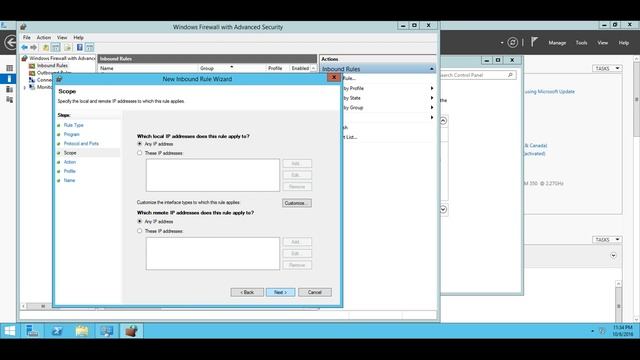Screen dimensions: 640x360
Task: Click the Program step link
Action: (x=71, y=134)
